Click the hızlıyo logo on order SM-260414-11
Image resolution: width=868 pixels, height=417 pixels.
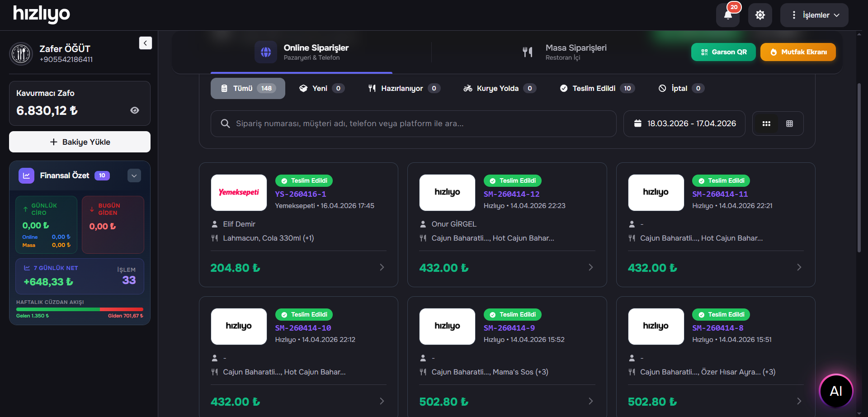pos(656,193)
